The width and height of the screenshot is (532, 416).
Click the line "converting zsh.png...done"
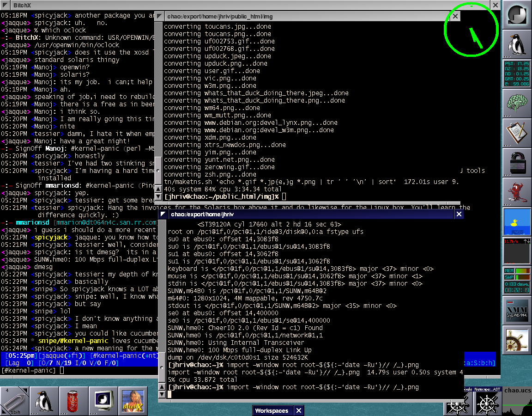pos(210,175)
